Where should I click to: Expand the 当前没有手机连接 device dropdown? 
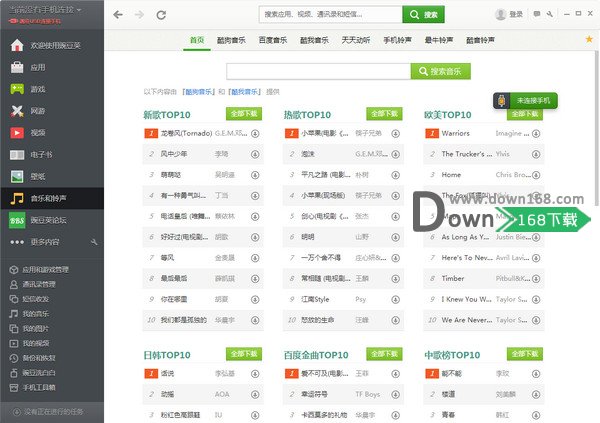(x=45, y=10)
